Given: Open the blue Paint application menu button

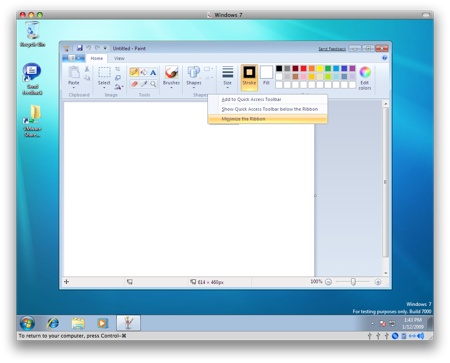Looking at the screenshot, I should (73, 58).
